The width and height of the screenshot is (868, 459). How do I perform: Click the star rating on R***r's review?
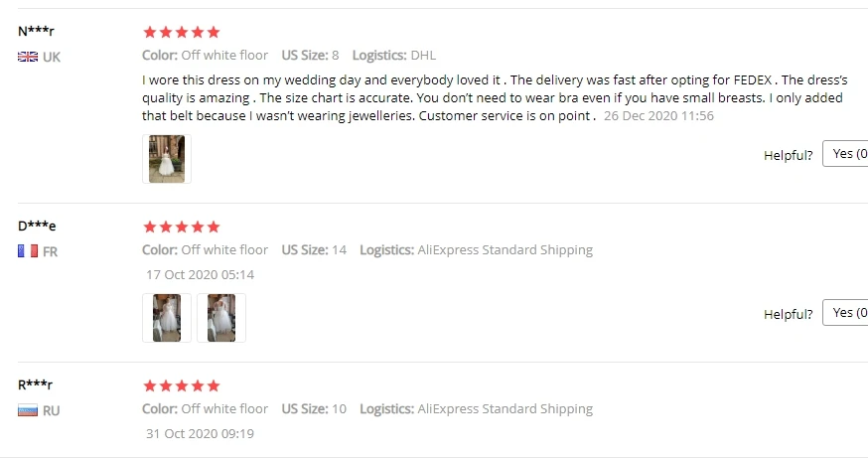(182, 386)
